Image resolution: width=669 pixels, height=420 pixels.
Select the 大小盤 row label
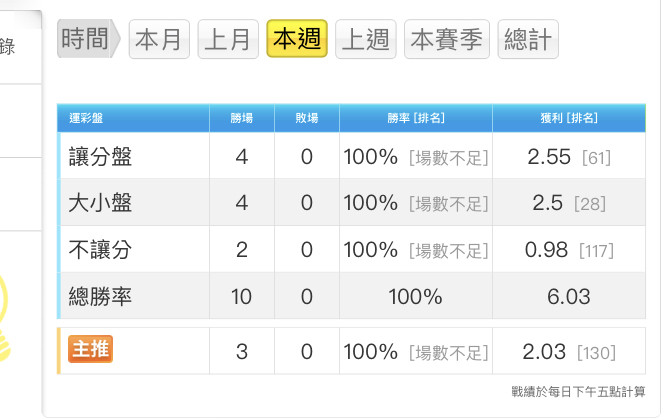[x=100, y=203]
